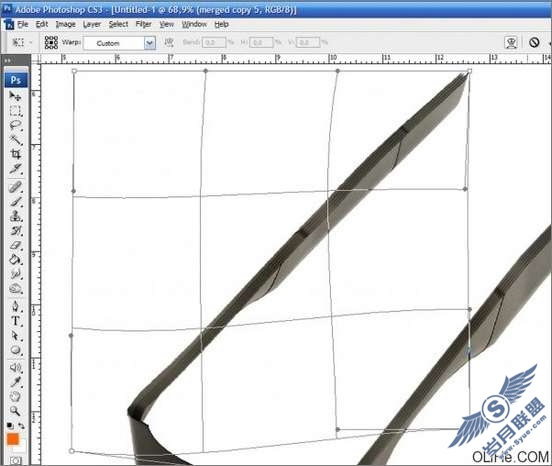Open the Select menu

(118, 24)
